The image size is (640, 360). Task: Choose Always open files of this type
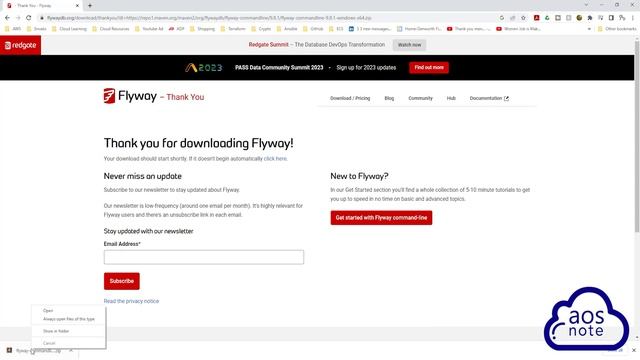click(x=69, y=319)
